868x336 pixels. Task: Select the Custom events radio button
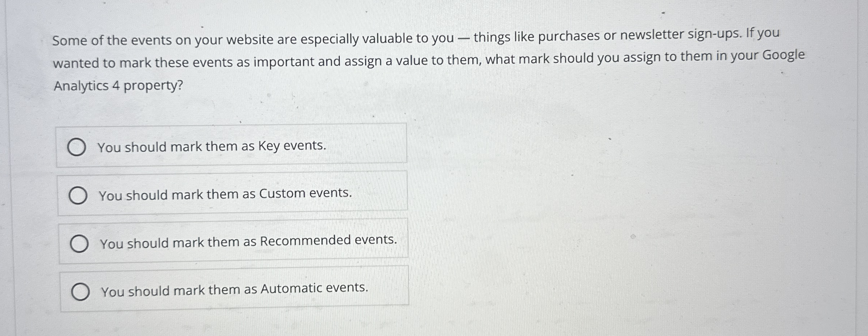tap(79, 196)
